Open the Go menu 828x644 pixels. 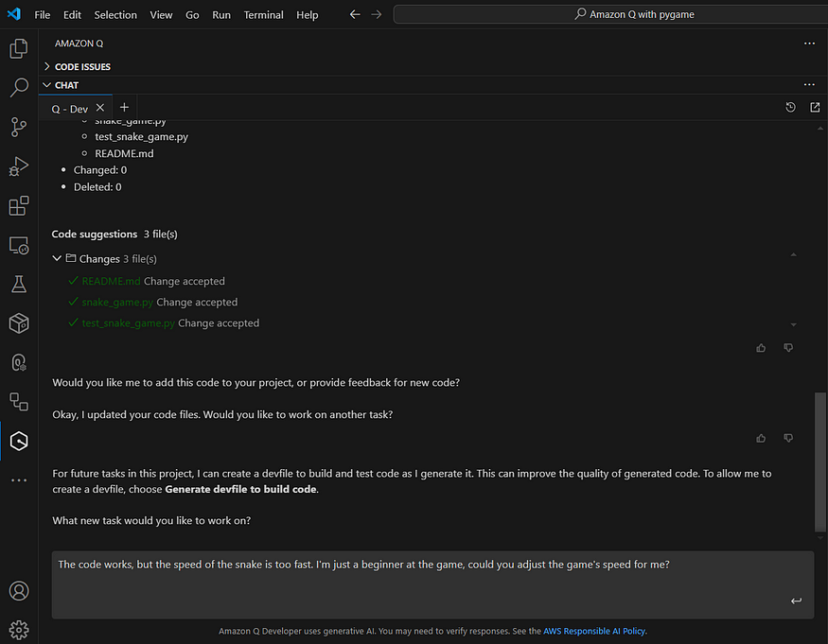coord(192,15)
